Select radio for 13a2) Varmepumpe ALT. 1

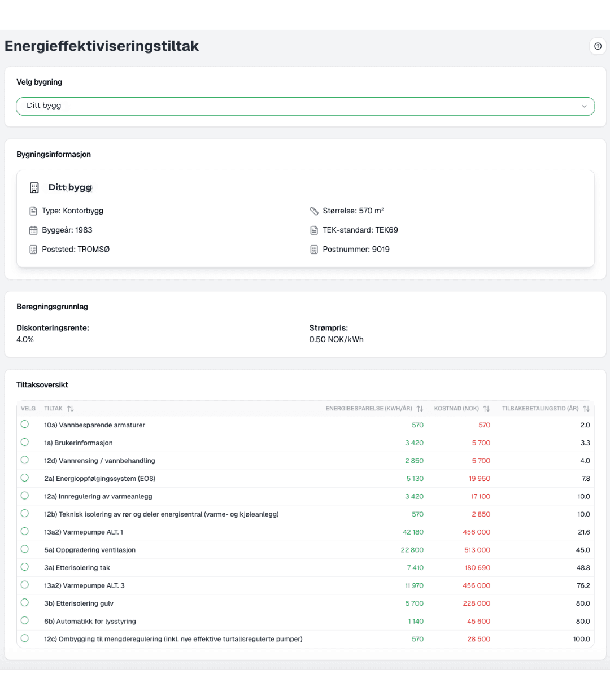tap(25, 531)
